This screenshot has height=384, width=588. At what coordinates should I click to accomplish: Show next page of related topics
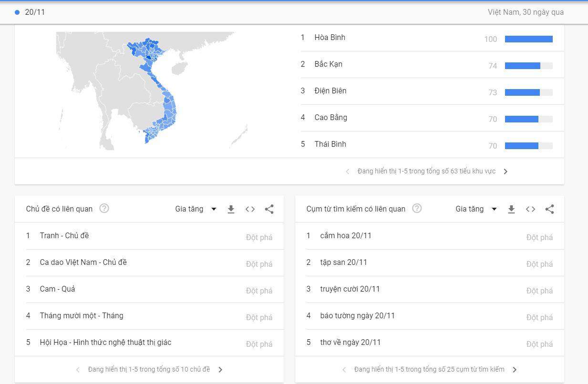220,370
